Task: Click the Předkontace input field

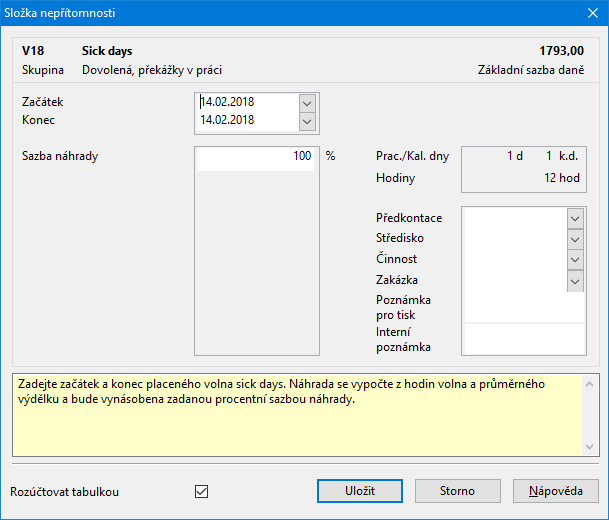Action: tap(516, 219)
